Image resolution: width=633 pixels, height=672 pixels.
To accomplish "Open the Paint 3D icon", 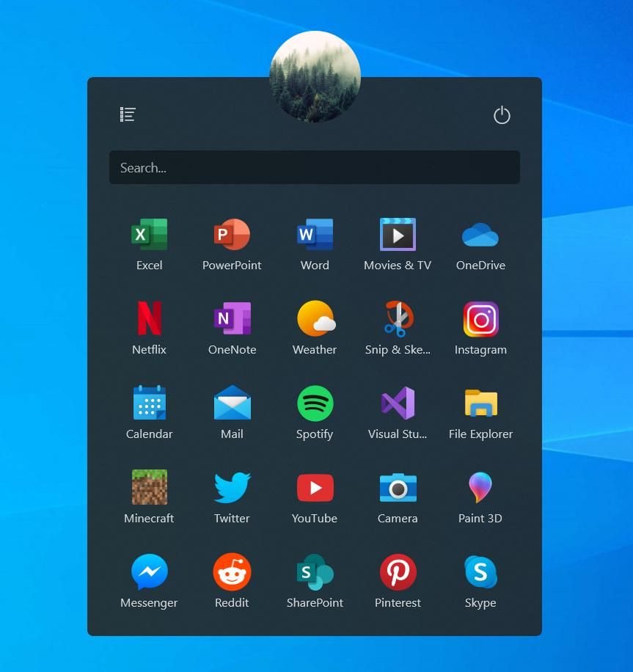I will (x=480, y=487).
